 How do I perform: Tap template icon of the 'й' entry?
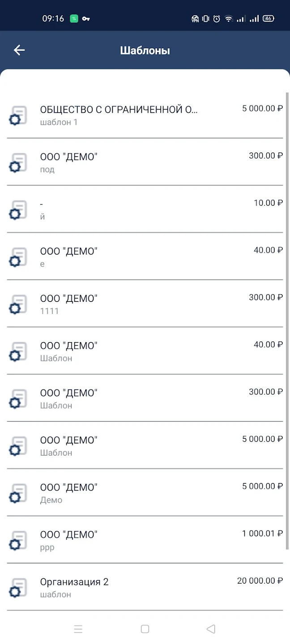point(18,210)
